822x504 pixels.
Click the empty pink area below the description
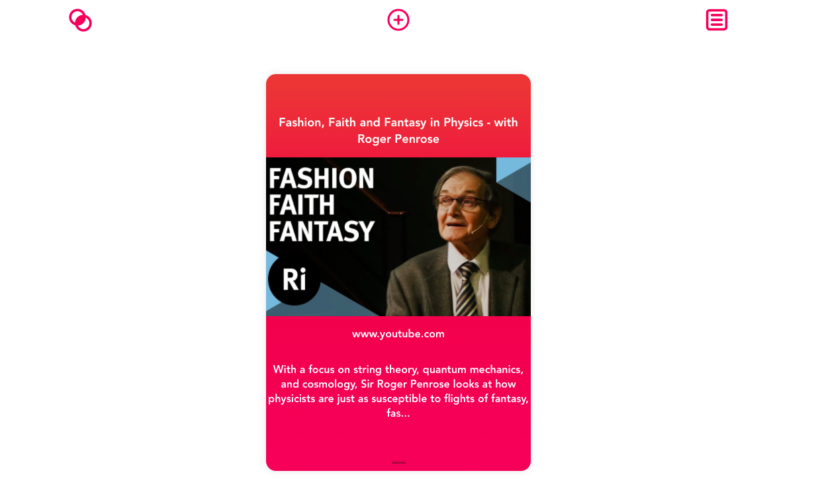[398, 439]
